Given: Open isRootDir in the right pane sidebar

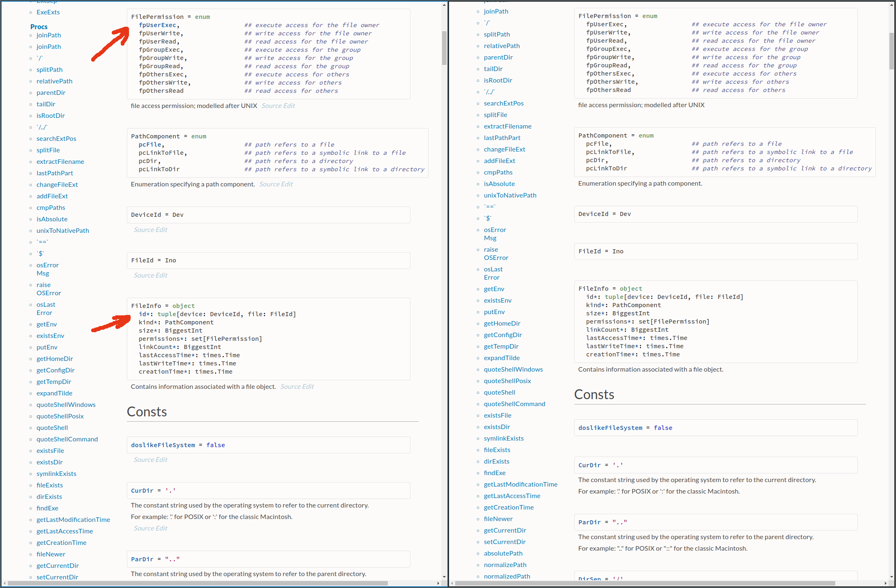Looking at the screenshot, I should (498, 80).
